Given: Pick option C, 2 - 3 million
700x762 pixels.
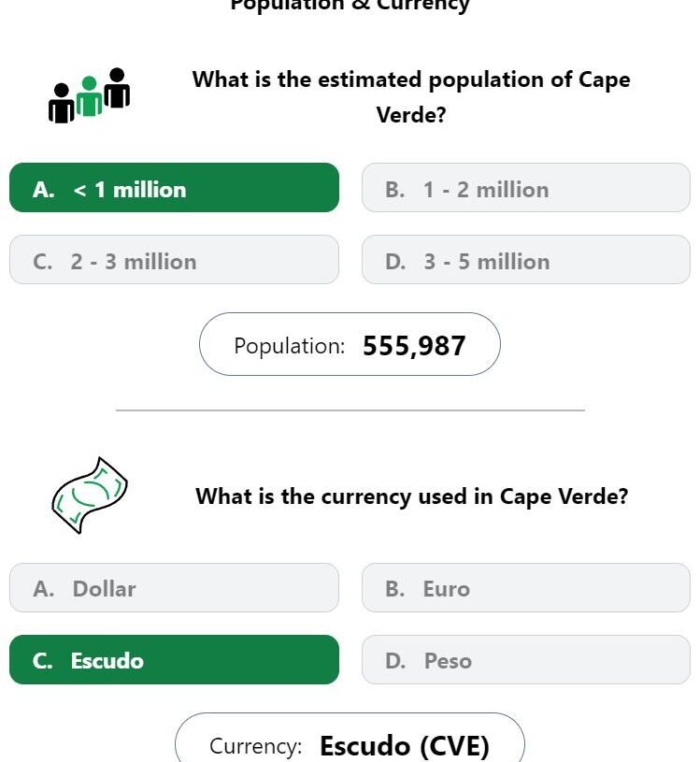Looking at the screenshot, I should click(x=174, y=260).
